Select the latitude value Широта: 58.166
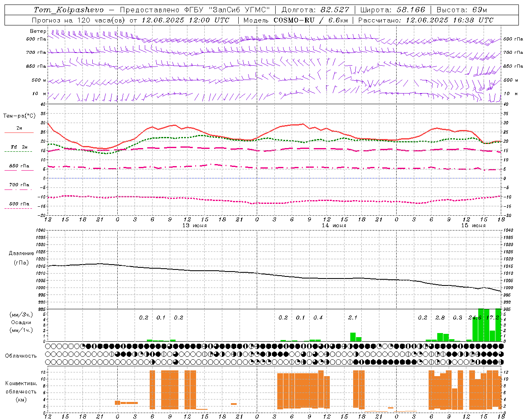525x420 pixels. coord(393,10)
